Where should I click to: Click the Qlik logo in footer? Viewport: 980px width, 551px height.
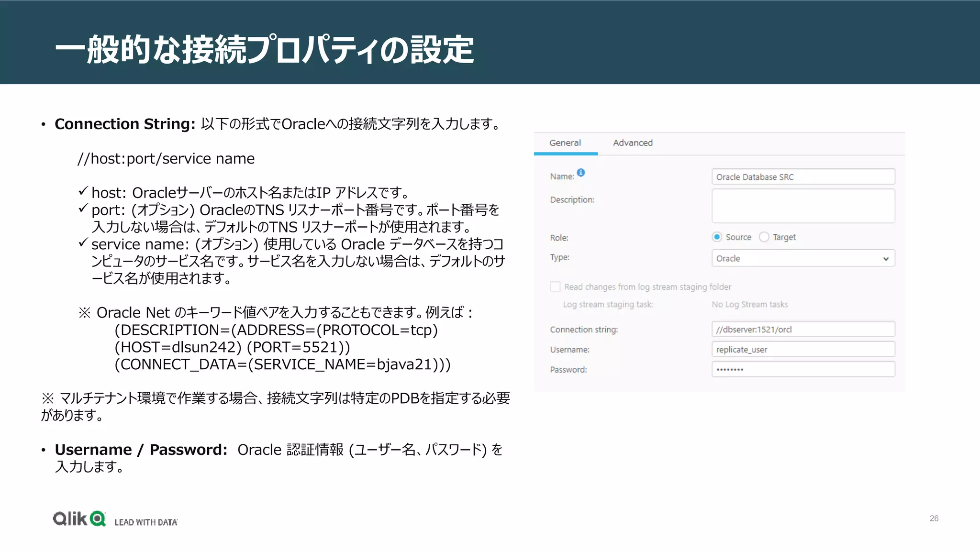tap(79, 518)
